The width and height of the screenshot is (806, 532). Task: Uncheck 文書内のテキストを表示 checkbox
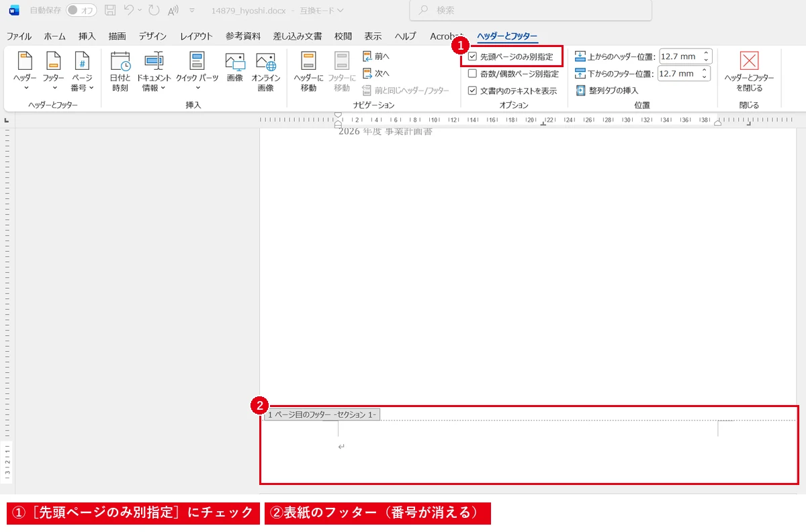click(x=472, y=91)
